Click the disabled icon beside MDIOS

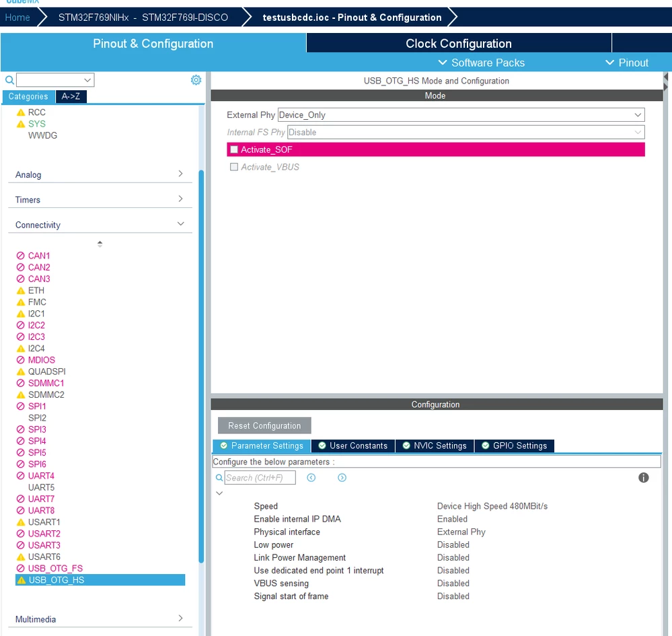[x=21, y=360]
